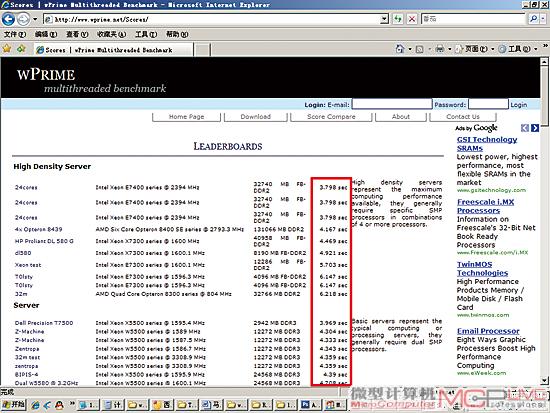This screenshot has width=550, height=413.
Task: Open the recent pages dropdown beside Forward
Action: pos(35,19)
